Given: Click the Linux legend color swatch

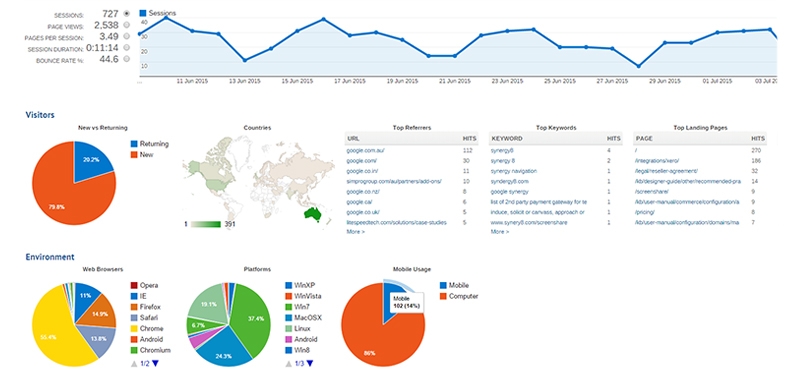Looking at the screenshot, I should [x=289, y=329].
